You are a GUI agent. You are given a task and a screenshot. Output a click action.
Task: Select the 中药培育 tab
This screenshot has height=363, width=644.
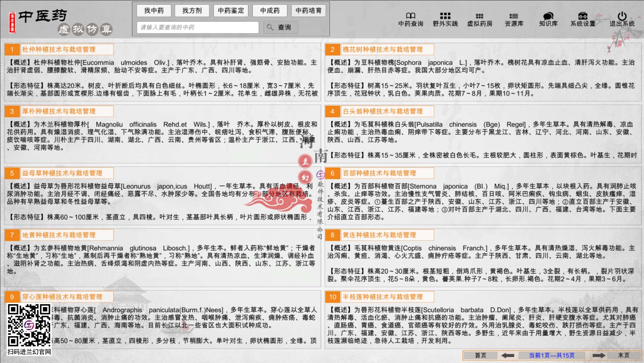click(x=309, y=11)
